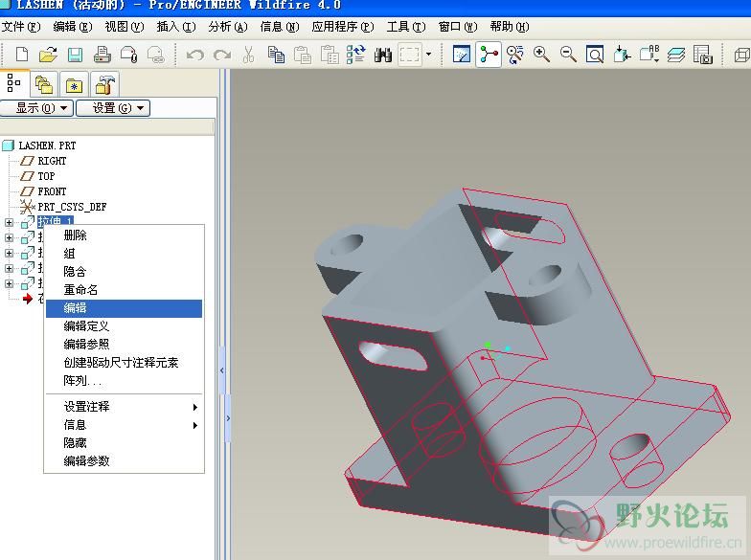Choose 编辑参数 from the context menu
Viewport: 751px width, 560px height.
tap(125, 461)
